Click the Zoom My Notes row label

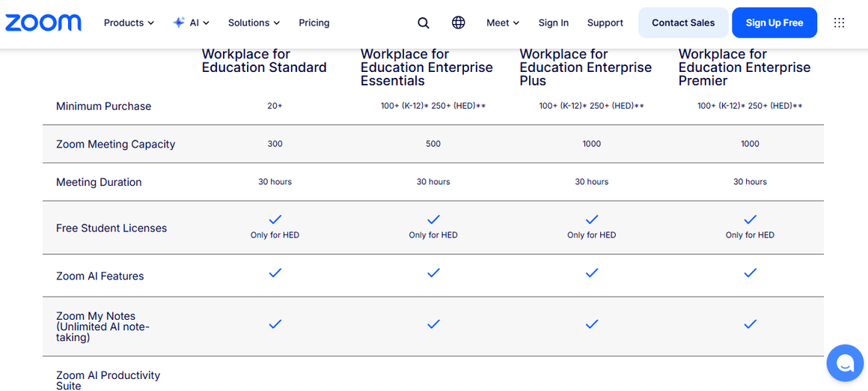pos(103,326)
